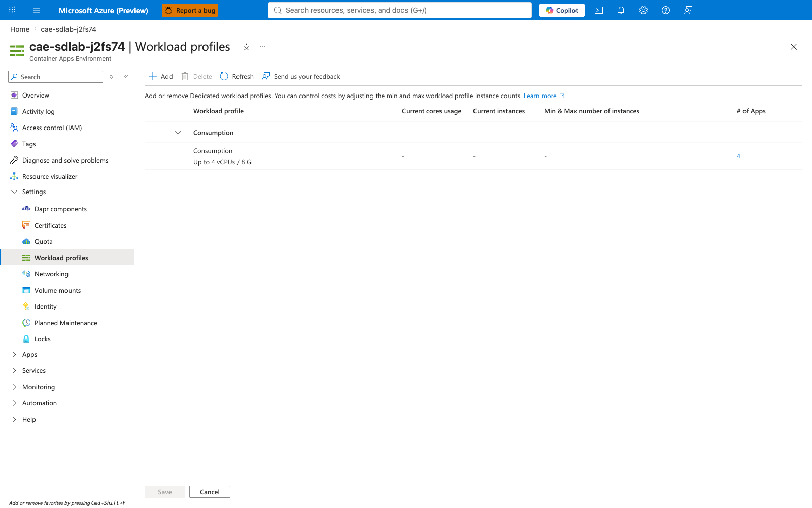Favorite this resource with the star icon

246,47
